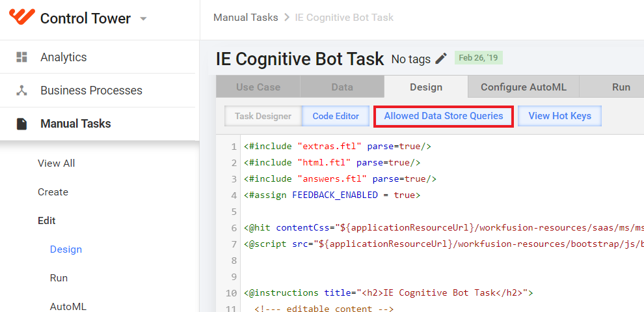Click the @hit contentCss code line
Image resolution: width=644 pixels, height=312 pixels.
click(444, 228)
